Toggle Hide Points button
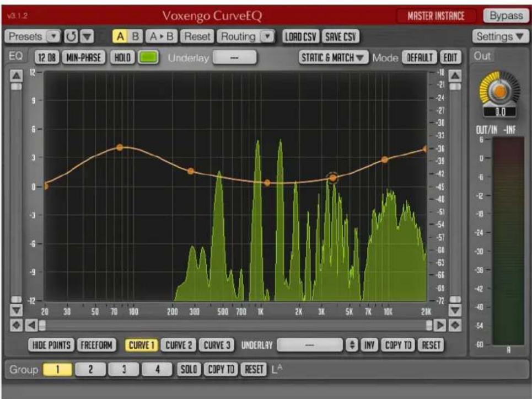Screen dimensions: 532x399 click(x=51, y=345)
